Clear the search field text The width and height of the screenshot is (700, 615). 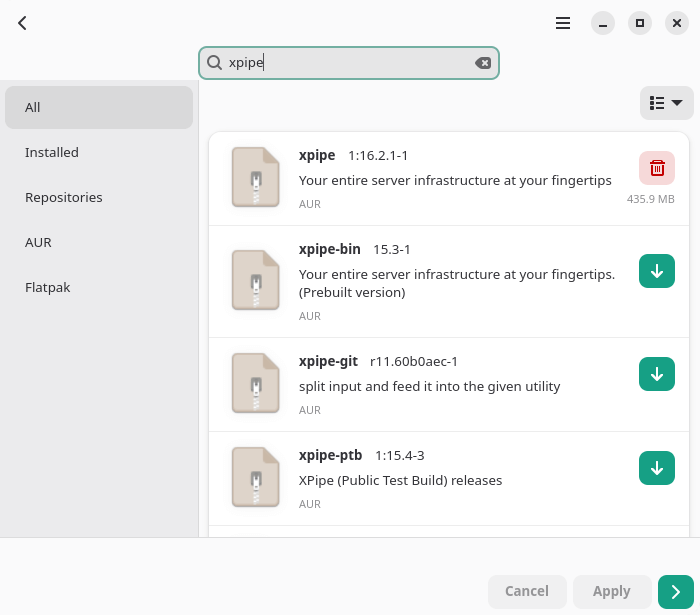click(x=483, y=63)
